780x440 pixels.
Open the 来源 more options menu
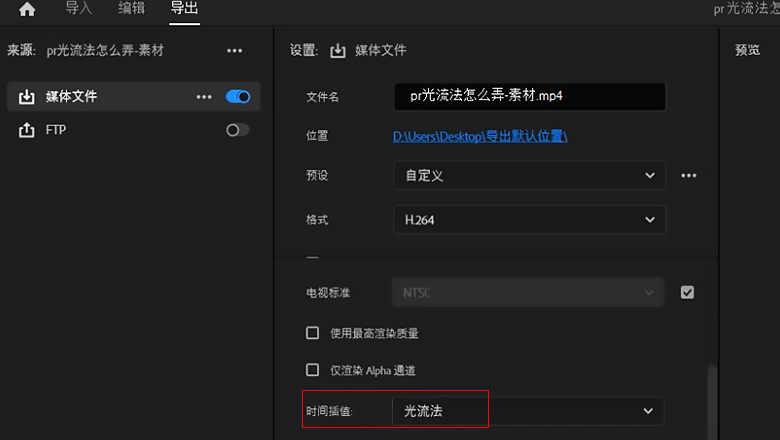[234, 51]
